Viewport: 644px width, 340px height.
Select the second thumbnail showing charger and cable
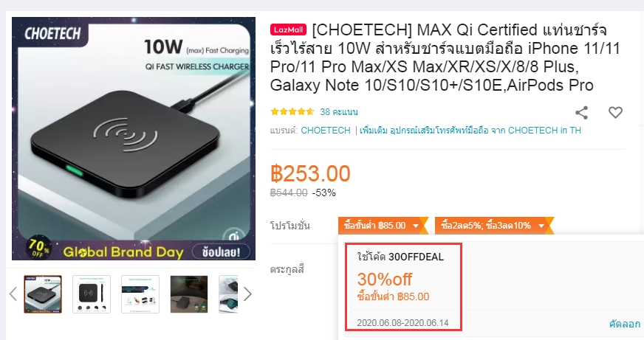tap(92, 294)
